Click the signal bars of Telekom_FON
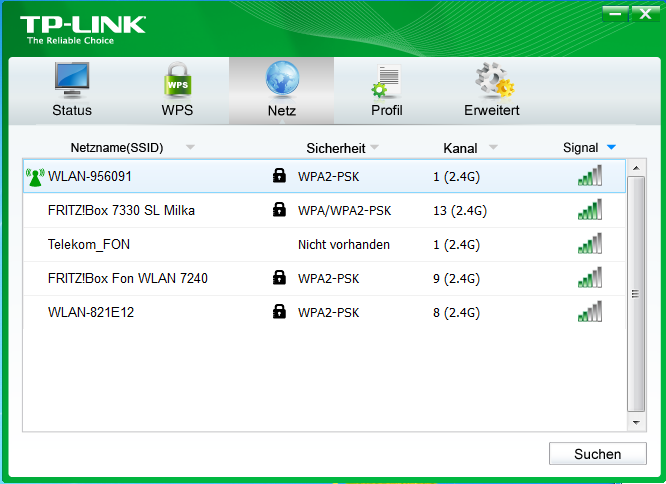This screenshot has width=666, height=484. [590, 243]
